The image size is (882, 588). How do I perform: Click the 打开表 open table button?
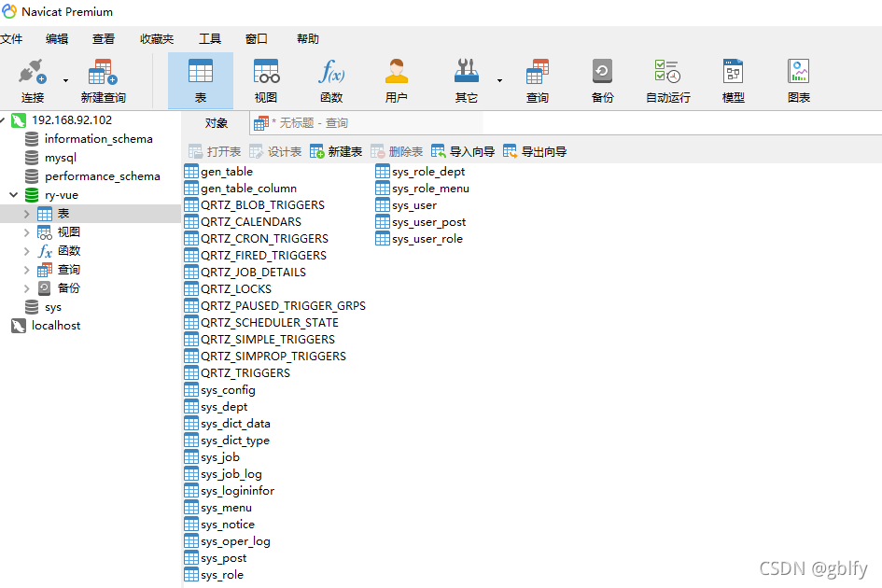[215, 151]
